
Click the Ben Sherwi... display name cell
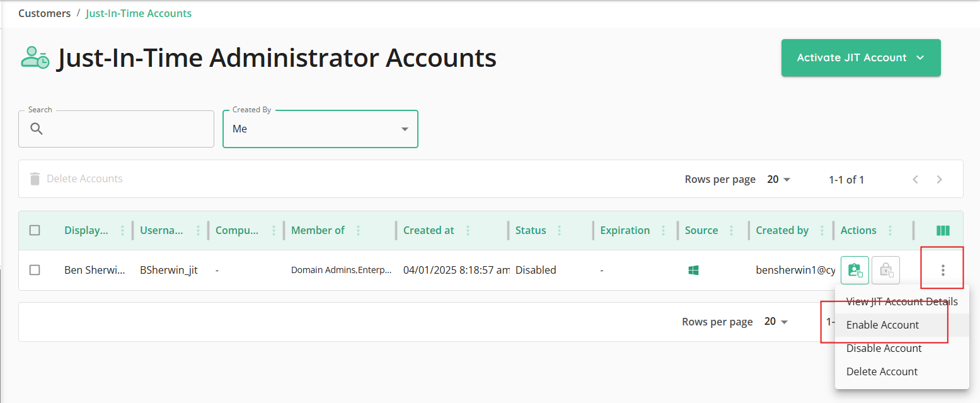pos(94,270)
